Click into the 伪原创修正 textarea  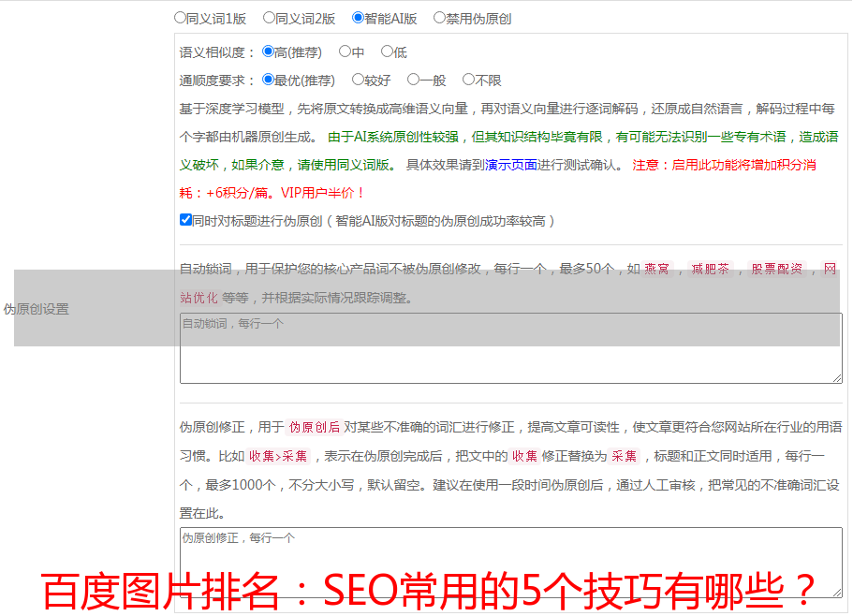[x=511, y=563]
